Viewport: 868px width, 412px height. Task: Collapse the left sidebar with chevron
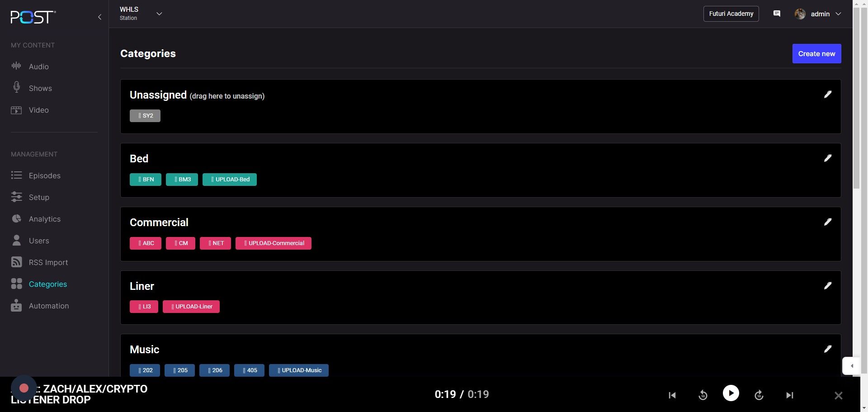click(x=99, y=17)
